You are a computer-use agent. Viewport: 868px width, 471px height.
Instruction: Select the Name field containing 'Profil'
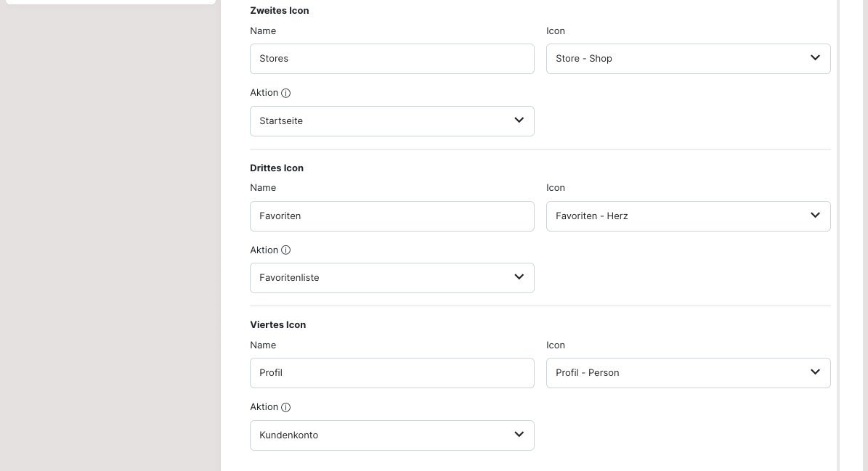click(392, 373)
